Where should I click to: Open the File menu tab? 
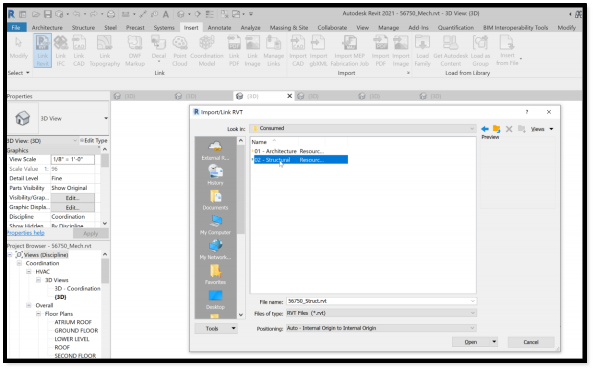[x=16, y=28]
